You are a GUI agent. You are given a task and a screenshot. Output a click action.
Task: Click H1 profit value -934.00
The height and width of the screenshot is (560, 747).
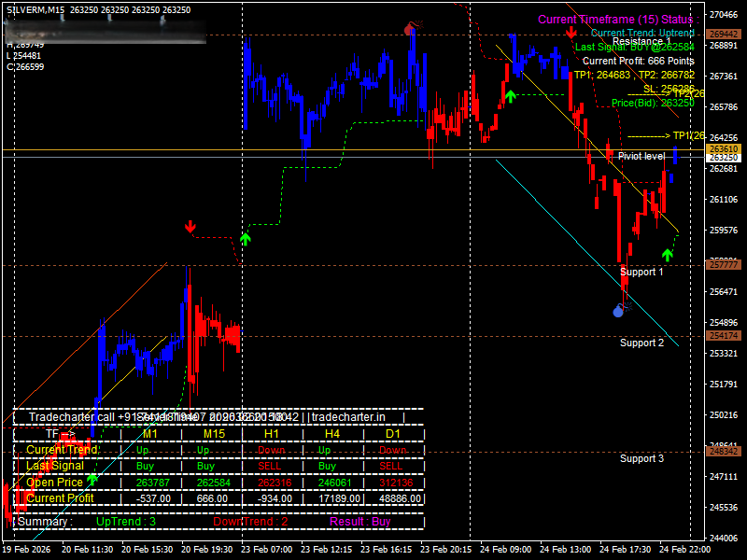click(275, 499)
